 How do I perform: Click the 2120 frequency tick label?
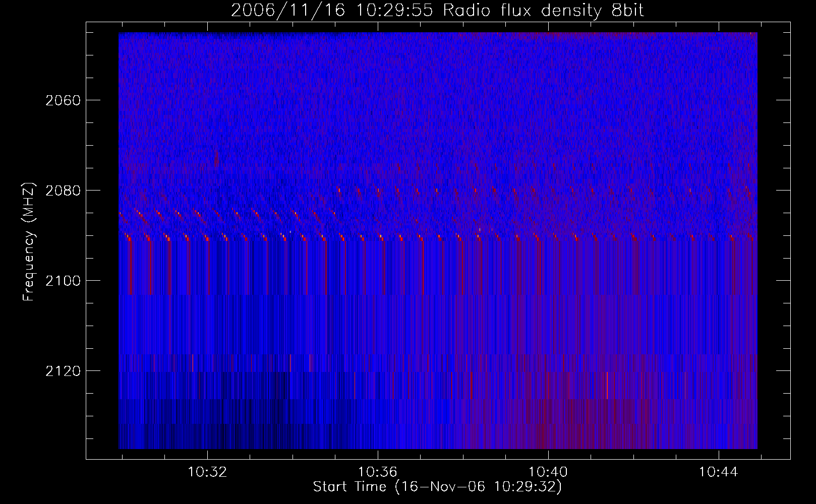point(63,371)
